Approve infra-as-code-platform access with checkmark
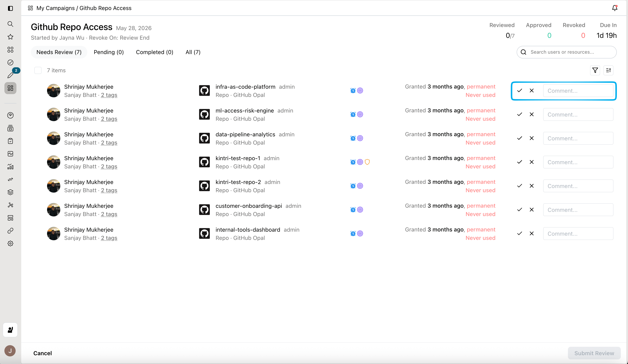628x364 pixels. 519,90
